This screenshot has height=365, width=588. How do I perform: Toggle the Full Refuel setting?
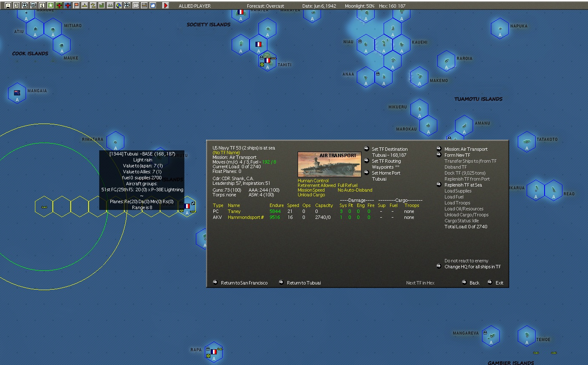pos(347,185)
